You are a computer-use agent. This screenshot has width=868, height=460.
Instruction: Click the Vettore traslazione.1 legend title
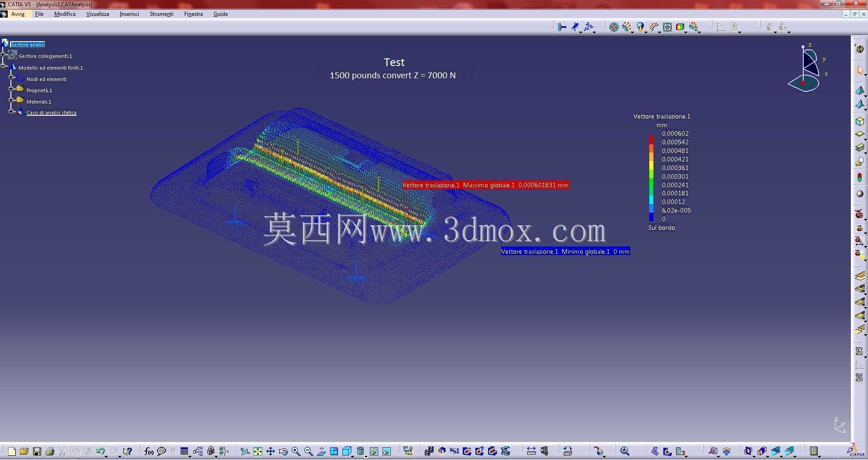pos(662,116)
